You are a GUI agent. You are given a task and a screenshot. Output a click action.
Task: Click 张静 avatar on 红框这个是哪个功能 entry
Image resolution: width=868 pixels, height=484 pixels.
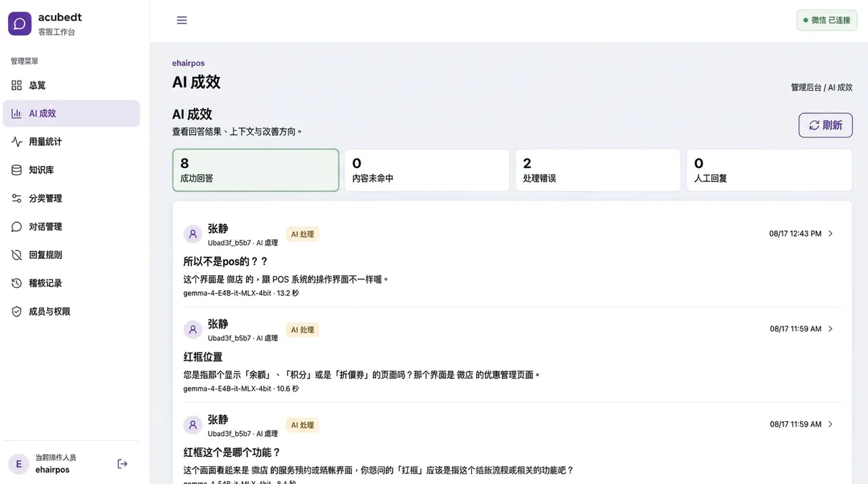pos(193,425)
